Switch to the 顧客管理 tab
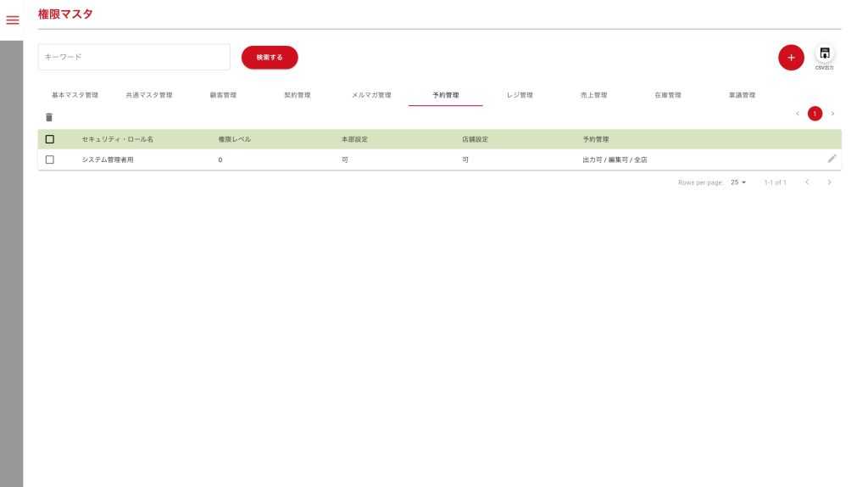 tap(223, 95)
